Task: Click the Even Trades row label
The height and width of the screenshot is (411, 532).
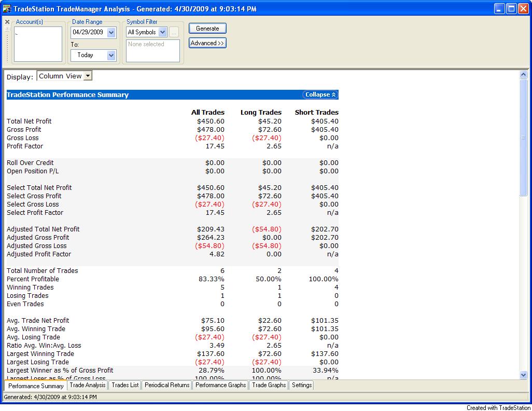Action: (x=25, y=304)
